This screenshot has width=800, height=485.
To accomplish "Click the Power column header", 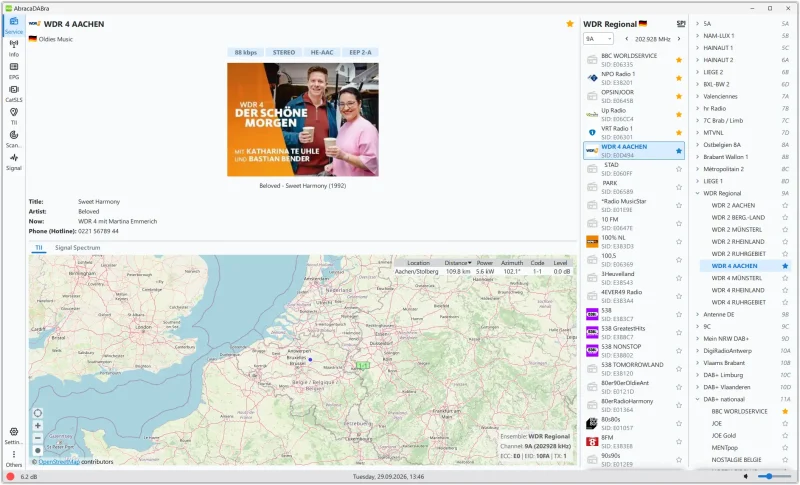I will pyautogui.click(x=485, y=263).
